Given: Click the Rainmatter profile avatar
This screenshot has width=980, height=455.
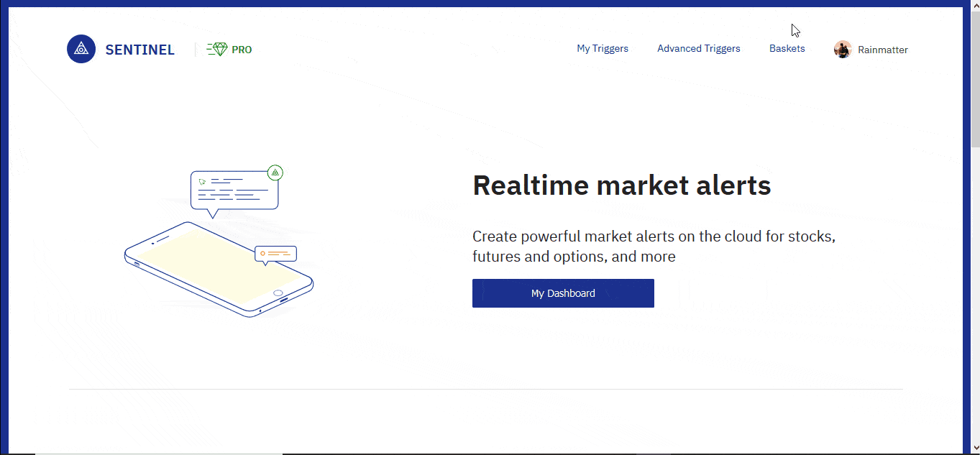Looking at the screenshot, I should [x=843, y=50].
